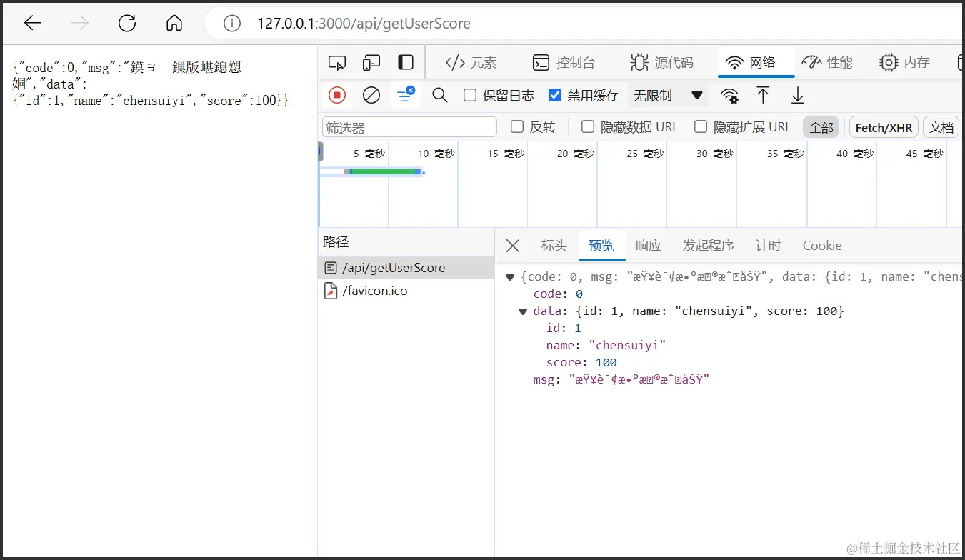Go back using the browser back arrow
965x560 pixels.
click(33, 24)
